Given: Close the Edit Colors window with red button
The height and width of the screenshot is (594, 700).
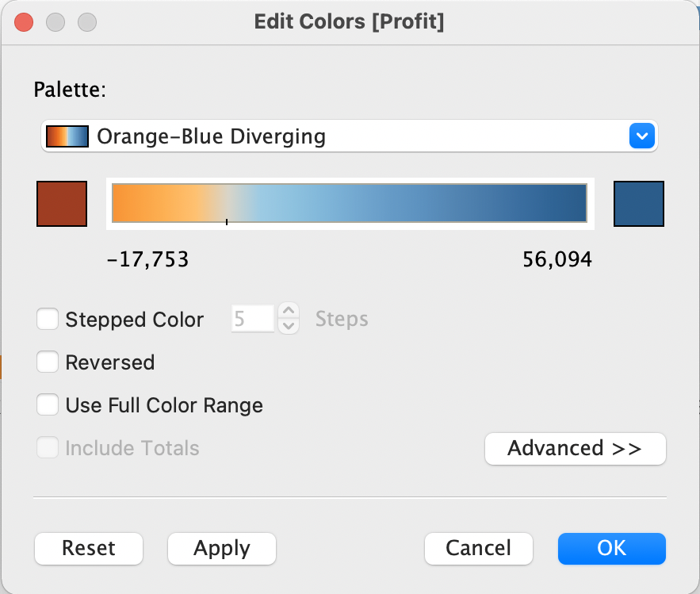Looking at the screenshot, I should [24, 21].
